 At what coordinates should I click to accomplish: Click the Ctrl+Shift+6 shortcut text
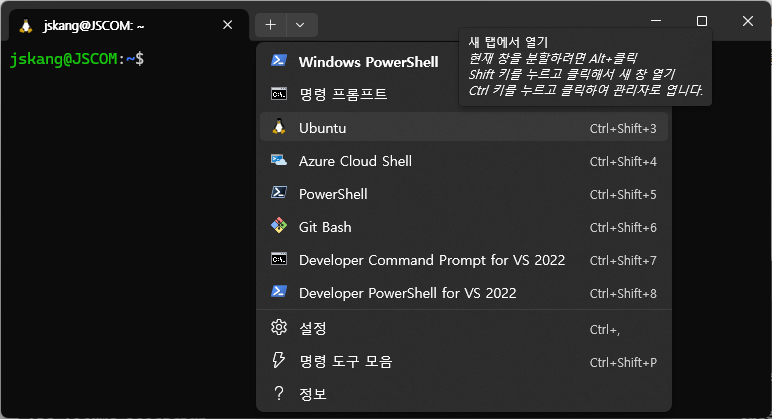point(623,227)
